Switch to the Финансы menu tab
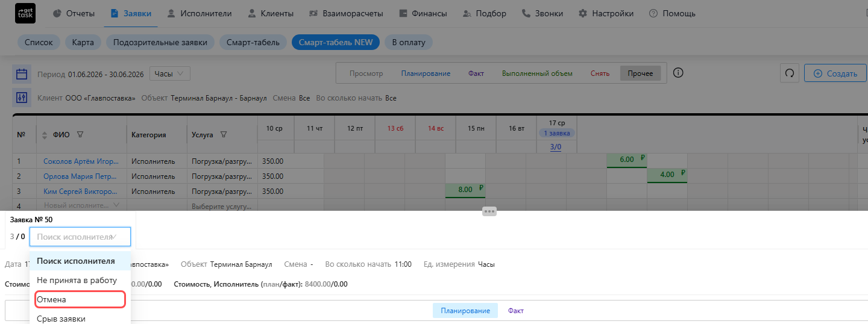This screenshot has width=868, height=324. point(423,13)
